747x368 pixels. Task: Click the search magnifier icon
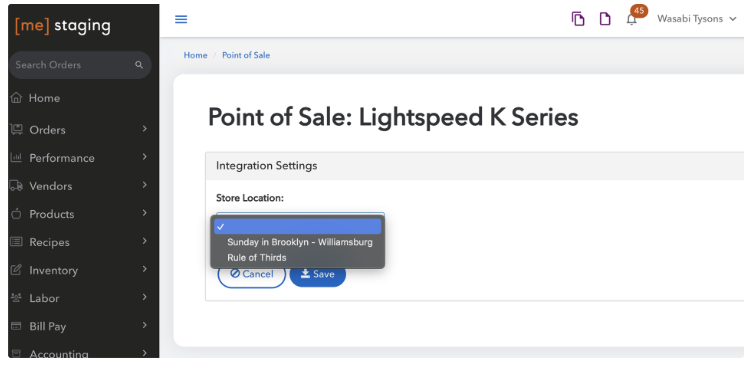(x=139, y=65)
